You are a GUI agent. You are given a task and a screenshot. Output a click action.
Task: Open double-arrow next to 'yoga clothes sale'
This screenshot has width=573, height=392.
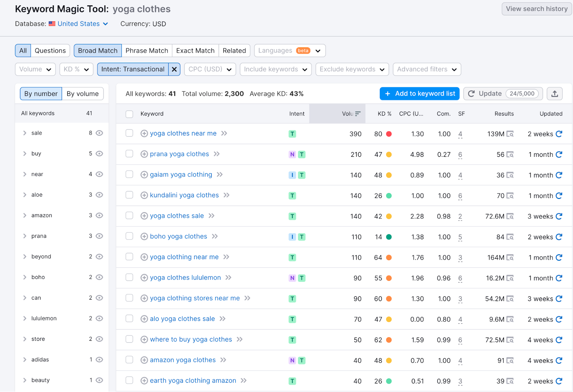[x=211, y=216]
